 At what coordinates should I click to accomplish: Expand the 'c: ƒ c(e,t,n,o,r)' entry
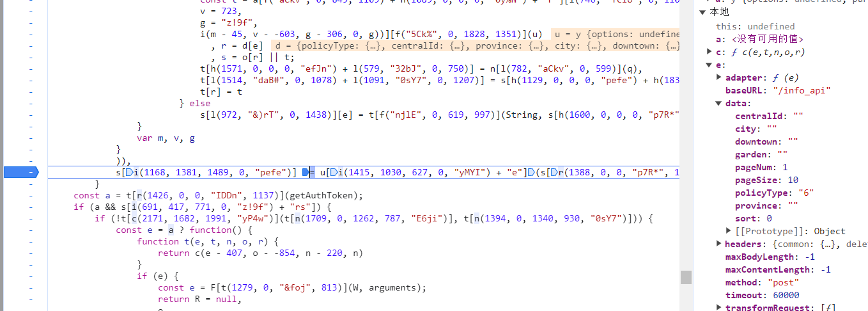(709, 52)
